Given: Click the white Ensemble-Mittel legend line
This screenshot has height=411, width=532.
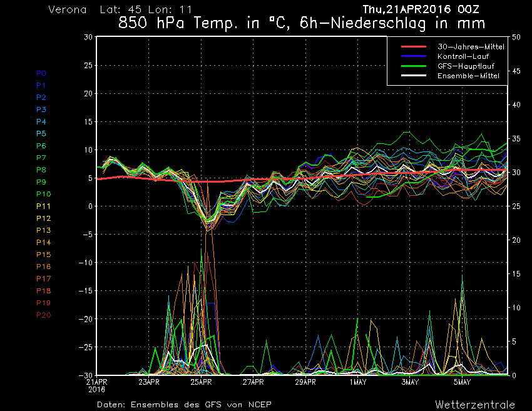Looking at the screenshot, I should pos(413,76).
